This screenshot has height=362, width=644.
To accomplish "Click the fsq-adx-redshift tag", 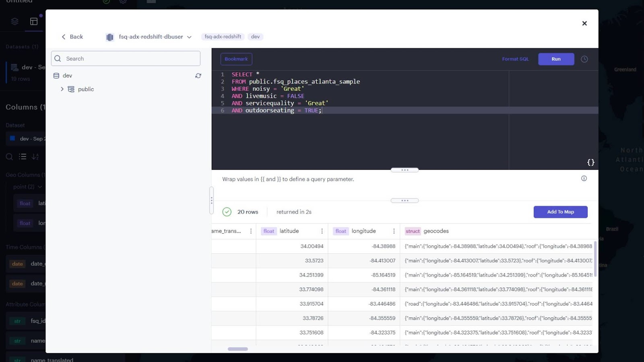I will (x=223, y=37).
